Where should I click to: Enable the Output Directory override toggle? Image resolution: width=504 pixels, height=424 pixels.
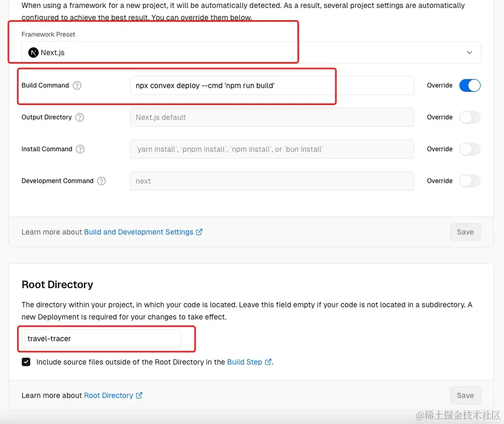[469, 117]
